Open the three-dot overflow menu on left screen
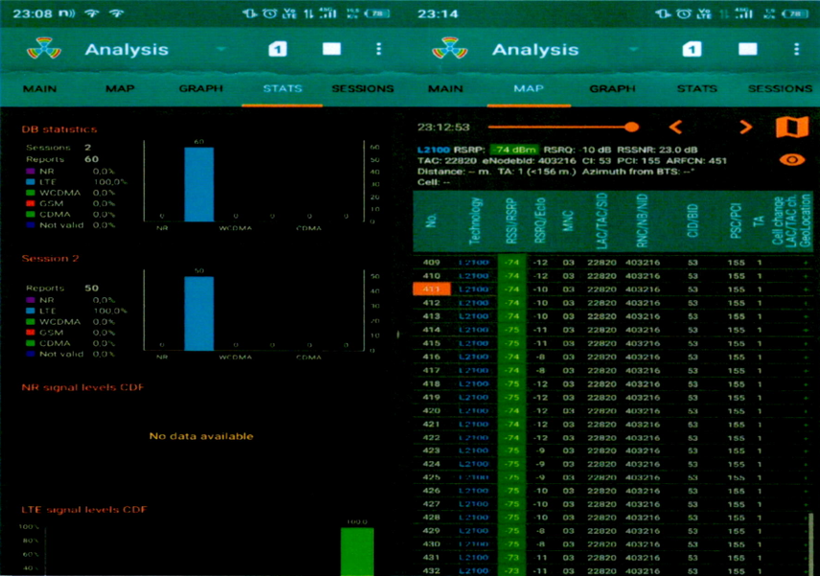 pyautogui.click(x=378, y=49)
